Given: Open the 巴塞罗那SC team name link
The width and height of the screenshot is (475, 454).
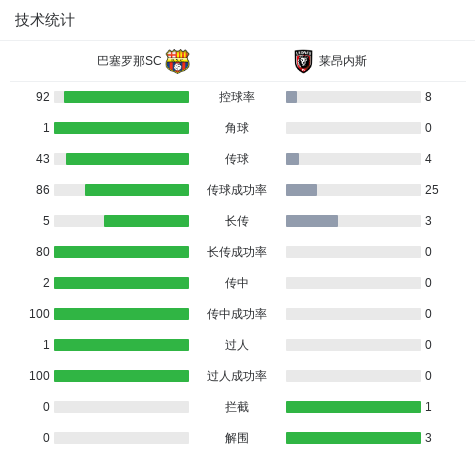Looking at the screenshot, I should [129, 61].
